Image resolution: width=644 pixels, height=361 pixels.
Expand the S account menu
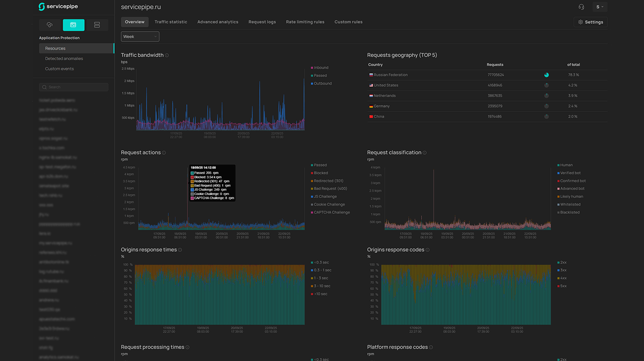pyautogui.click(x=600, y=7)
